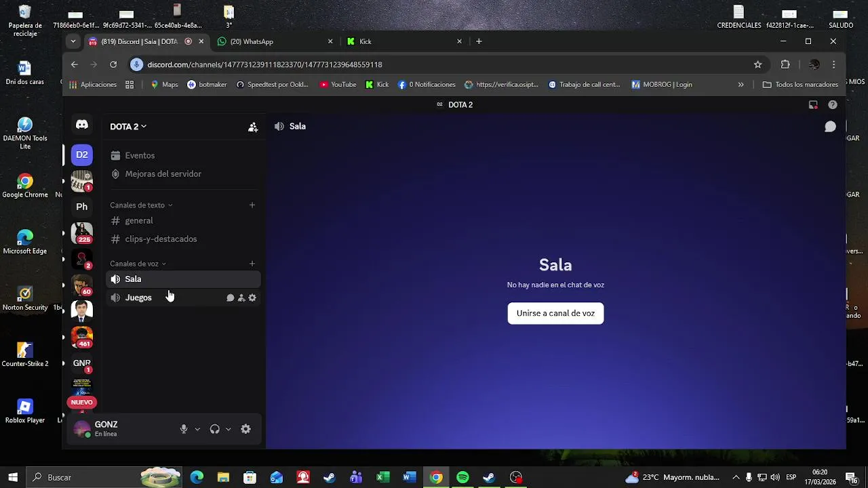Image resolution: width=868 pixels, height=488 pixels.
Task: Click the Windows taskbar search box
Action: [x=105, y=477]
